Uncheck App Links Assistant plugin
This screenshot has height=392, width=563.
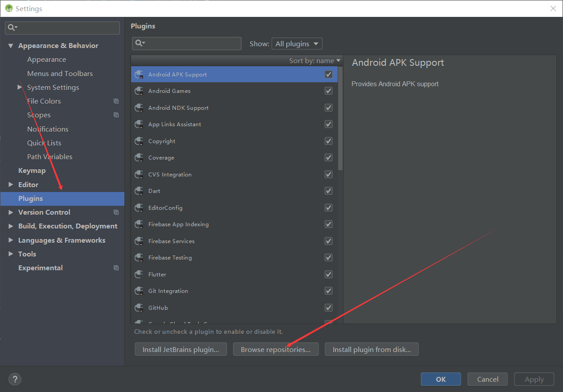click(x=328, y=124)
